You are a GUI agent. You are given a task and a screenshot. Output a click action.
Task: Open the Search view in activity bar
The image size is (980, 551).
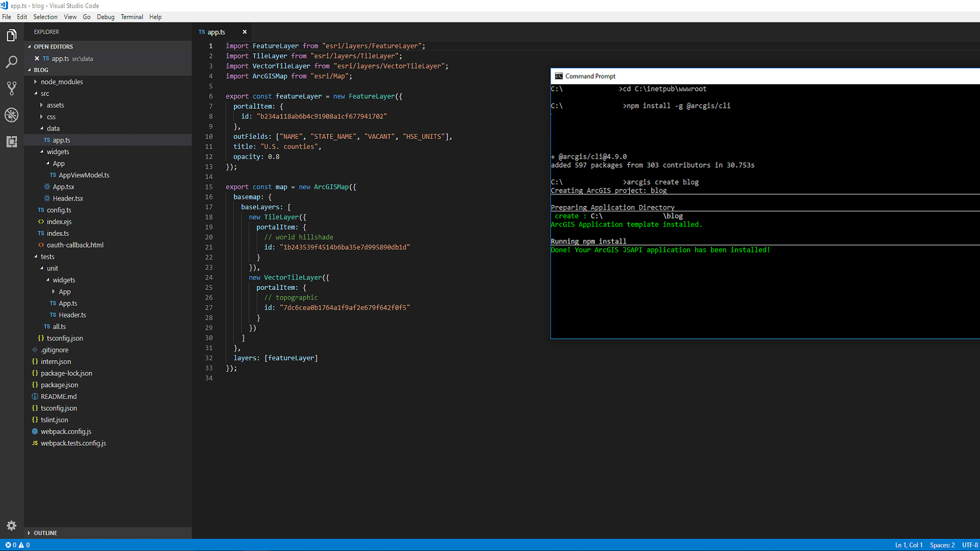pyautogui.click(x=11, y=62)
